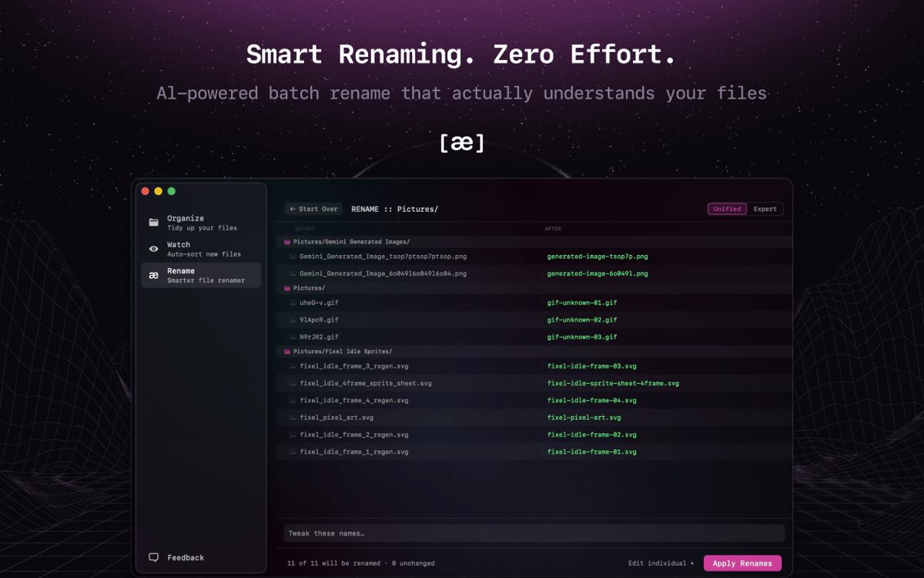The width and height of the screenshot is (924, 578).
Task: Go back with Start Over button
Action: [x=313, y=209]
